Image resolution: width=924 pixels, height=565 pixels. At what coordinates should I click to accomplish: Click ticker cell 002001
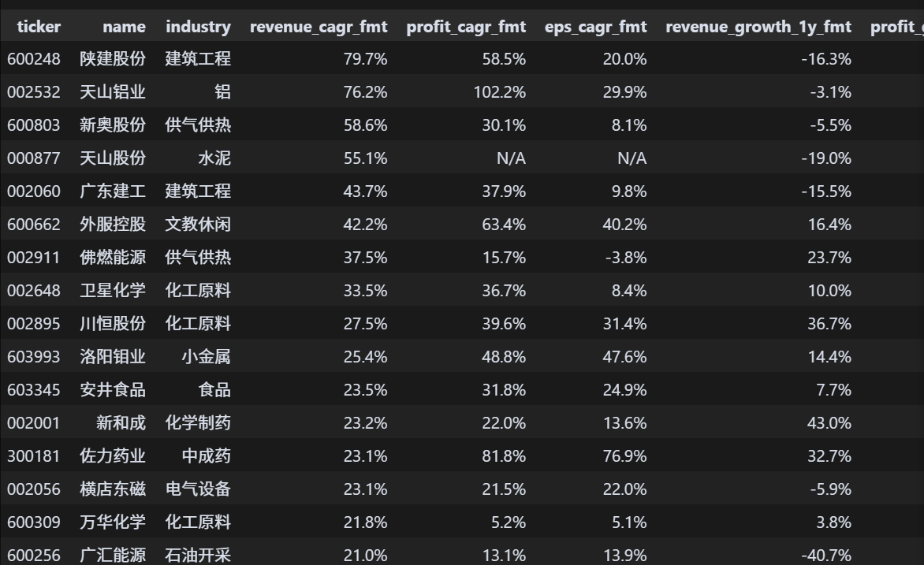[x=34, y=423]
